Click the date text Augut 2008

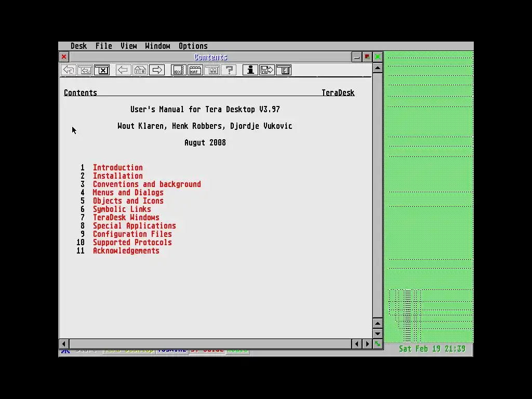point(205,142)
